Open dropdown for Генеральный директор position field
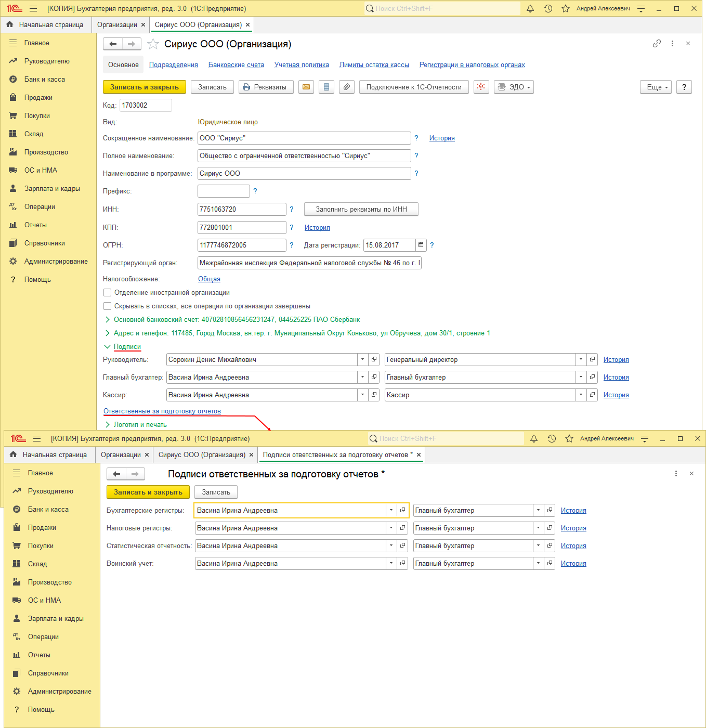The image size is (706, 728). (581, 360)
